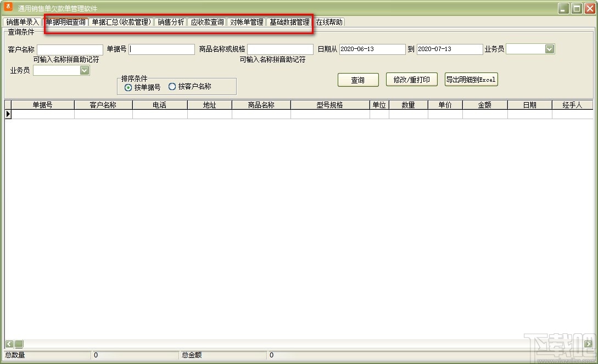点击修改/重打印按钮
The image size is (598, 364).
pos(411,79)
